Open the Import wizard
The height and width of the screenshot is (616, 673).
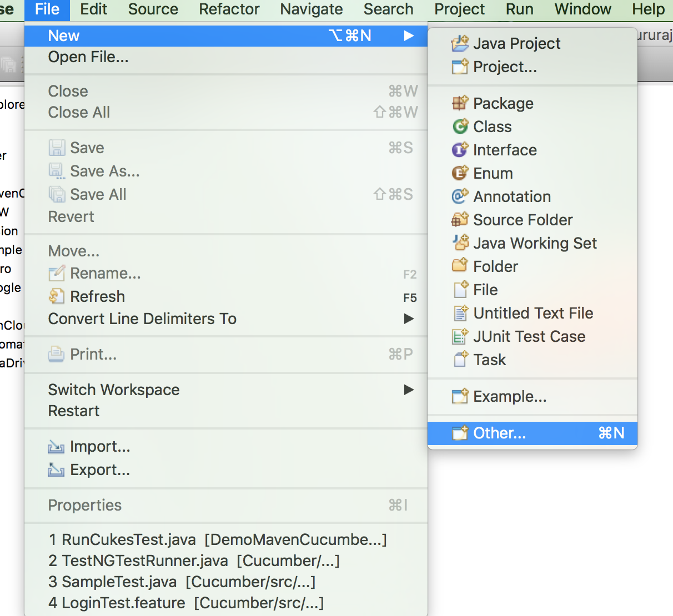pos(99,446)
